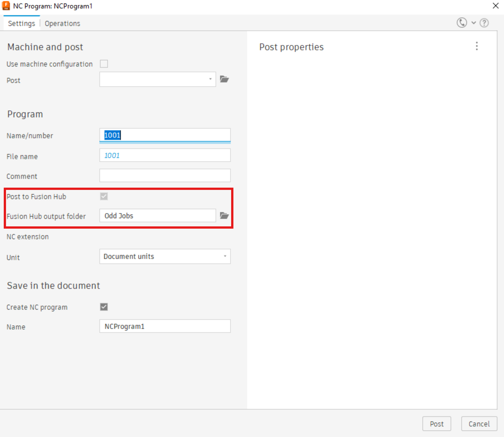The image size is (504, 437).
Task: Uncheck Create NC program checkbox
Action: coord(104,307)
